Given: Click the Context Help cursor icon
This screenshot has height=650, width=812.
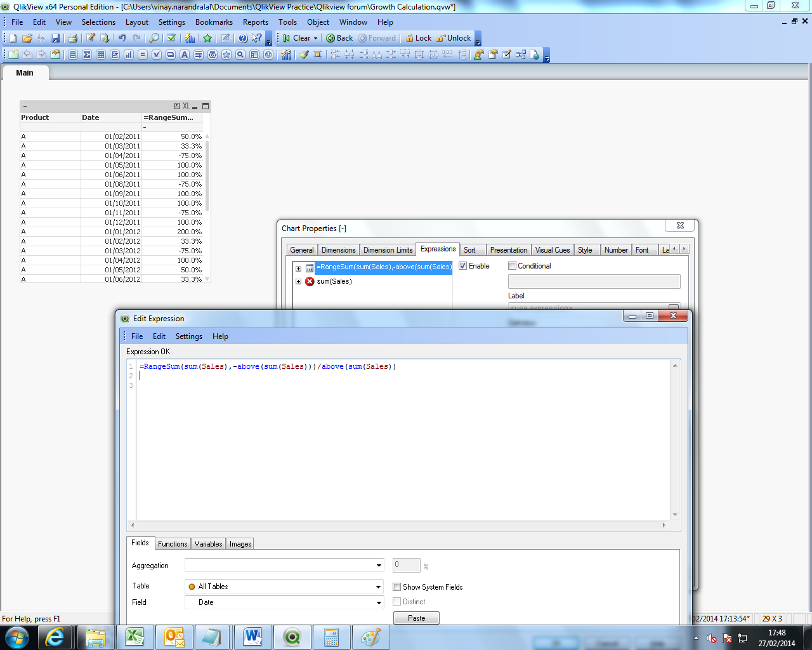Looking at the screenshot, I should [257, 38].
